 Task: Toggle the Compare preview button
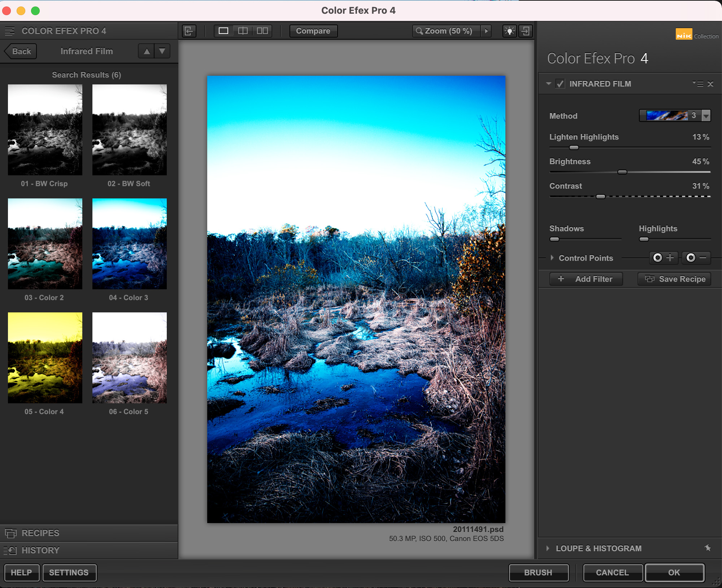tap(313, 31)
